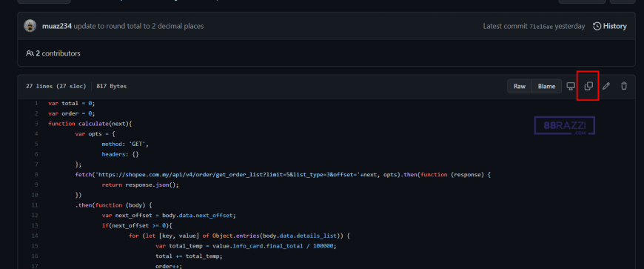Click the contributors people icon
Screen dimensions: 644x269
(x=30, y=53)
